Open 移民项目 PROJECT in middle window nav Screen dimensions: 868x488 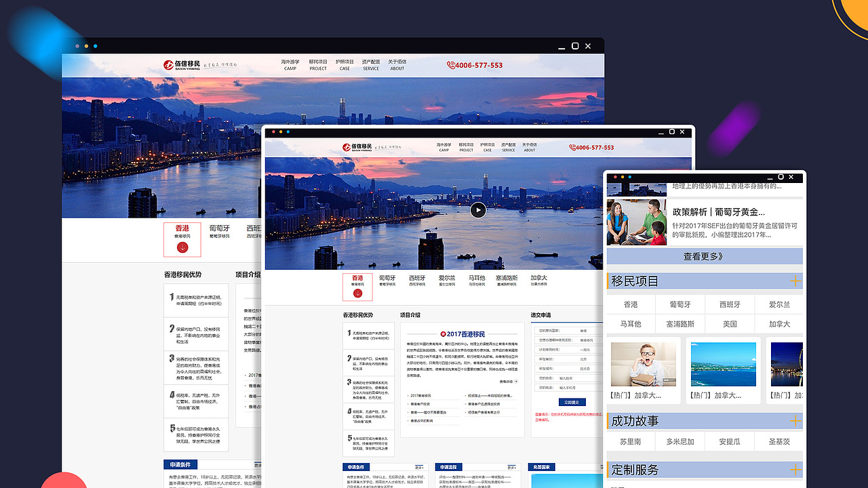(x=466, y=146)
